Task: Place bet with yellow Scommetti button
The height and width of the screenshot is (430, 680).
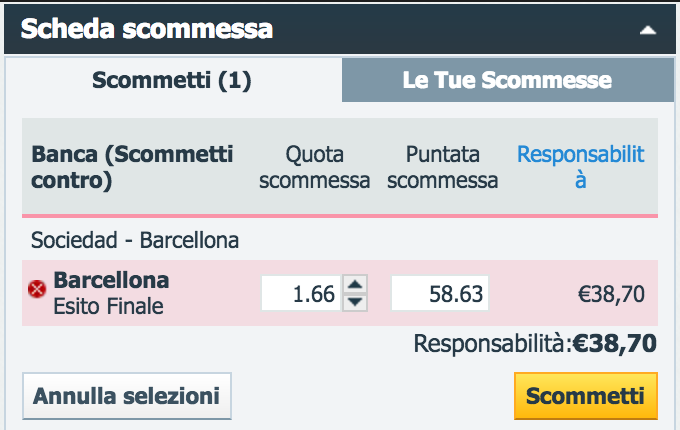Action: 586,396
